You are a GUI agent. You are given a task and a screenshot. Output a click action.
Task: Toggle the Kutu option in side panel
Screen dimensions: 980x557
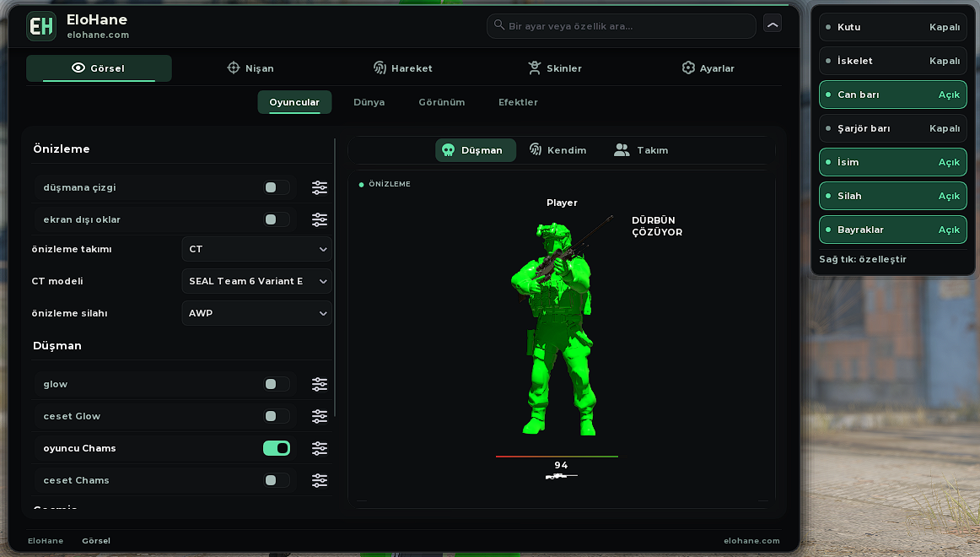tap(892, 27)
